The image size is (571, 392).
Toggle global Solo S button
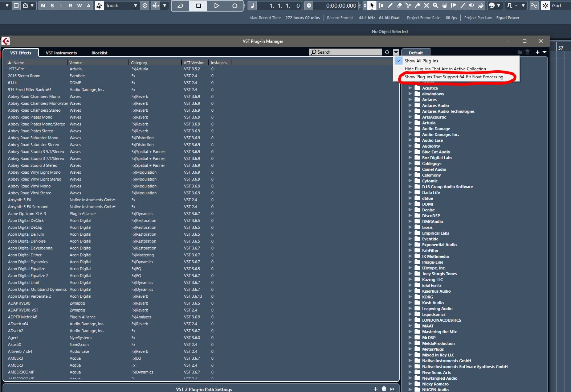pos(52,6)
